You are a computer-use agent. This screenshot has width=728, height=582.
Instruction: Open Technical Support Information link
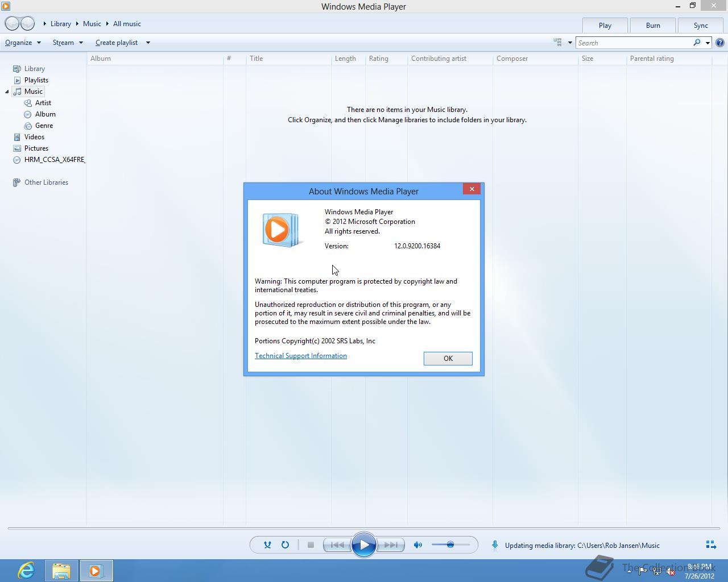click(x=301, y=356)
